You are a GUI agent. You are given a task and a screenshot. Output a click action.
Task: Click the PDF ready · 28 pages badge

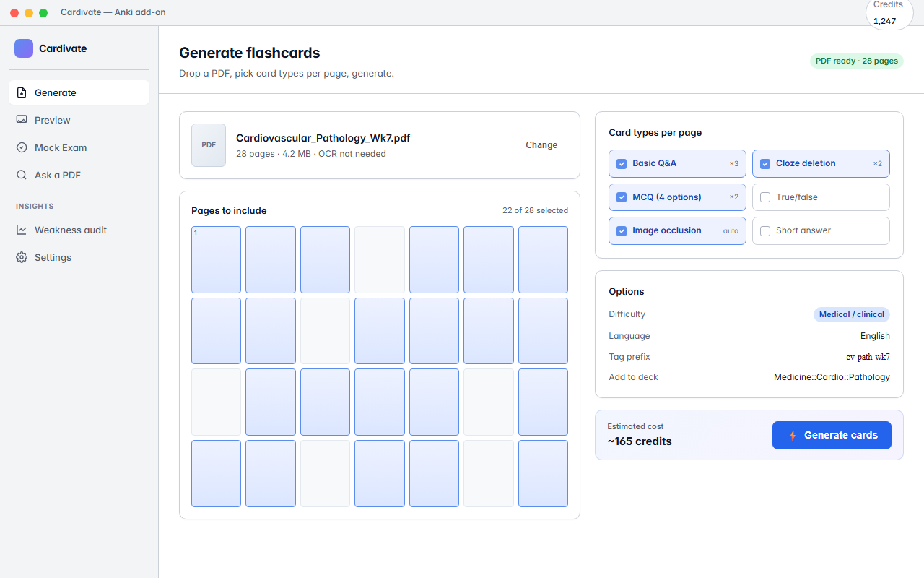857,61
